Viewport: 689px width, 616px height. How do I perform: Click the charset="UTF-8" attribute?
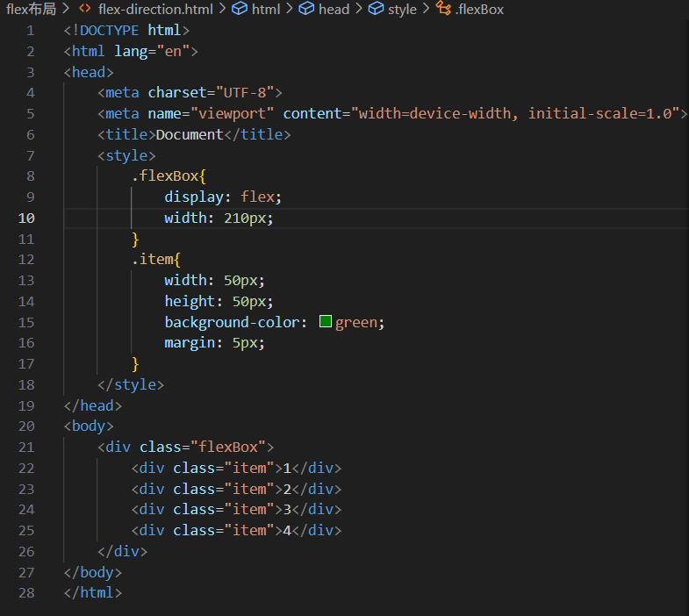coord(211,93)
